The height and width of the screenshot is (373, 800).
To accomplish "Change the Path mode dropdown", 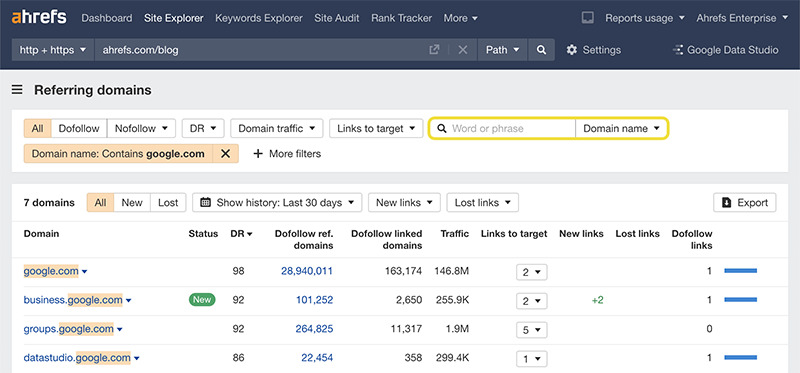I will (x=503, y=50).
